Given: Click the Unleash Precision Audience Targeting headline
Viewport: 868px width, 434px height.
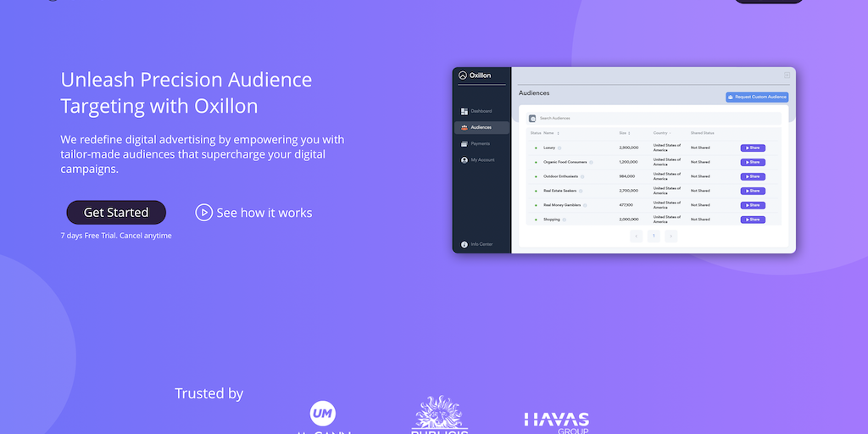Looking at the screenshot, I should (186, 92).
